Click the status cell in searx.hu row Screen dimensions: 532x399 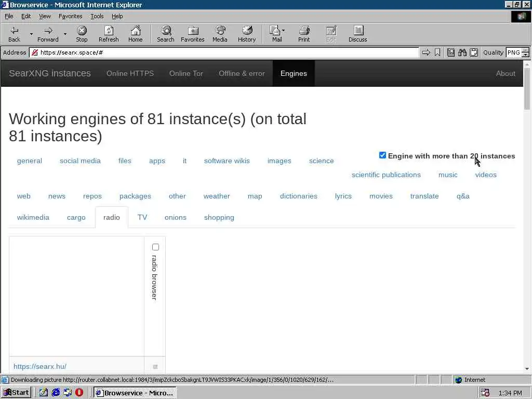click(x=155, y=366)
